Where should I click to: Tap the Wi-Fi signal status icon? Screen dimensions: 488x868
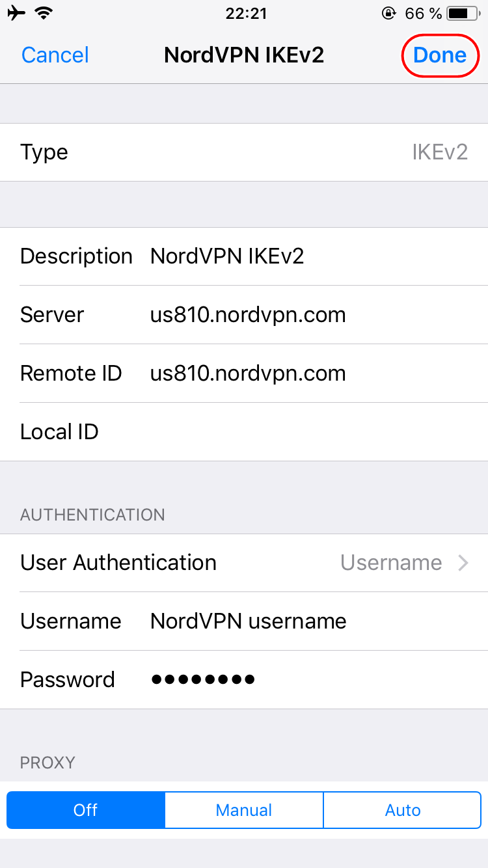[x=44, y=13]
